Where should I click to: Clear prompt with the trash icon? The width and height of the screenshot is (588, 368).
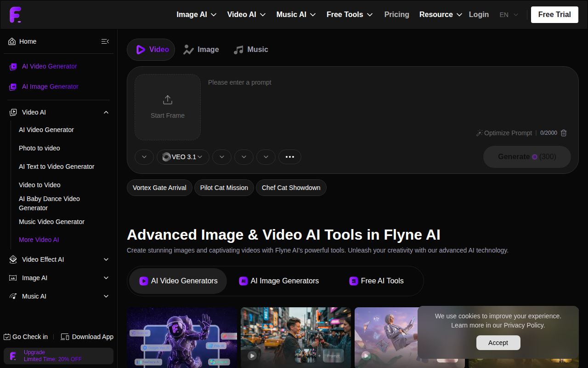coord(564,133)
